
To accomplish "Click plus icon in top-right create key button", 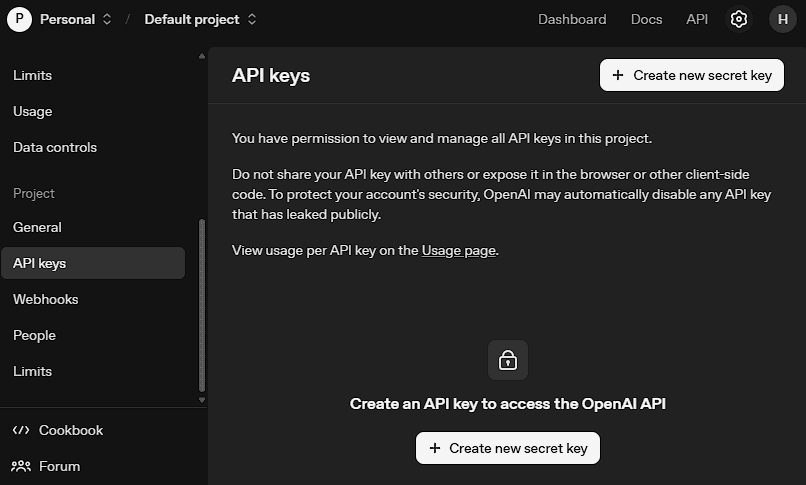I will coord(618,75).
